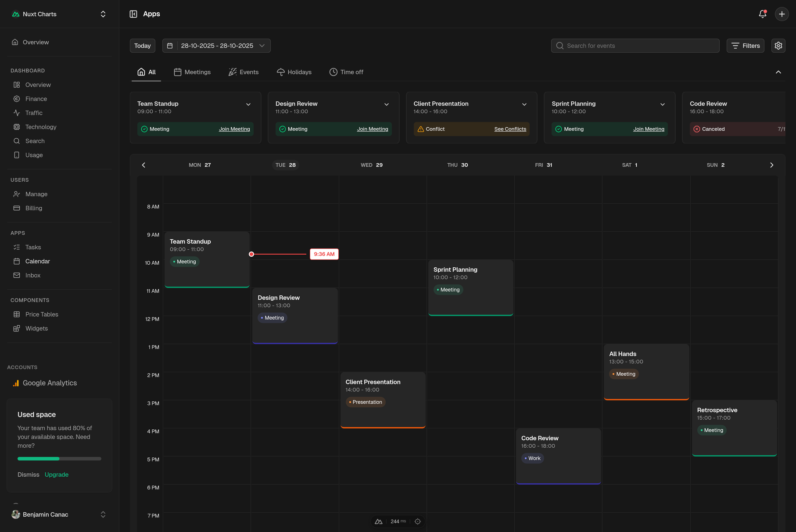Viewport: 796px width, 532px height.
Task: Toggle the sidebar collapse icon
Action: pos(133,14)
